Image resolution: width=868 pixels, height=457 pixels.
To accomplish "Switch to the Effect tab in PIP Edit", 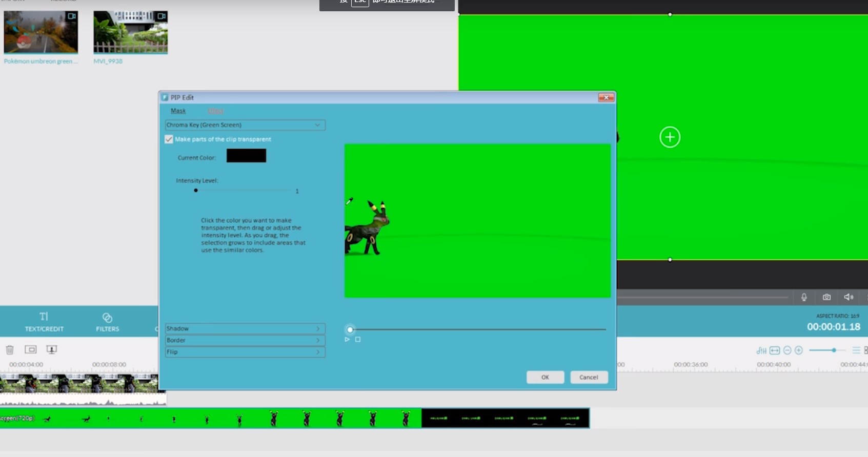I will point(216,111).
